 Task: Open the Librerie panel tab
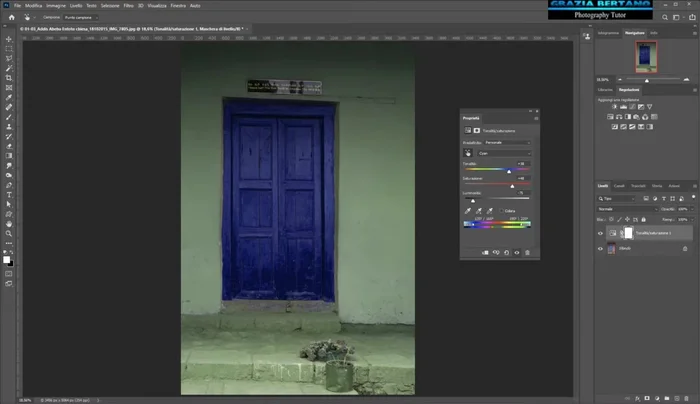coord(604,89)
